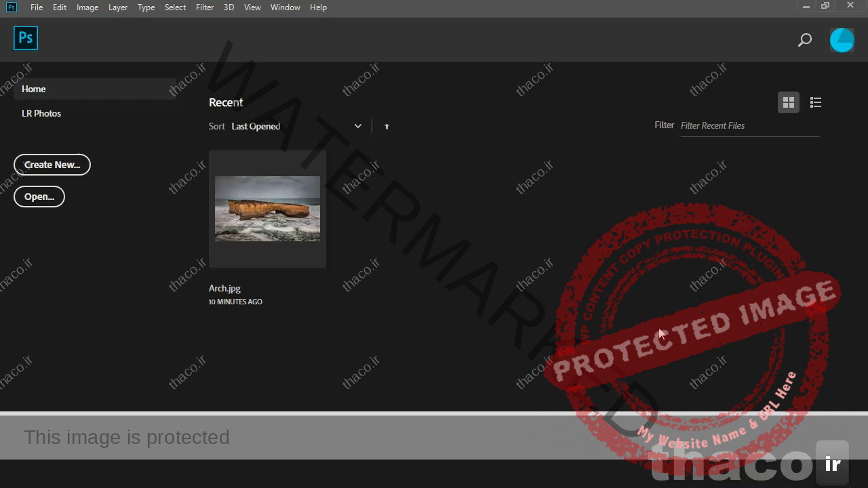Open the Edit menu

pyautogui.click(x=60, y=7)
